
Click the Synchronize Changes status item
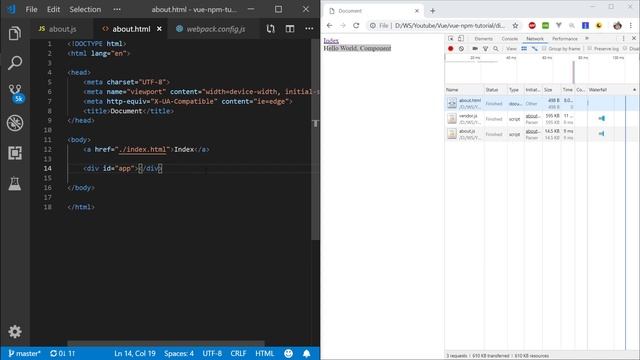click(x=62, y=353)
